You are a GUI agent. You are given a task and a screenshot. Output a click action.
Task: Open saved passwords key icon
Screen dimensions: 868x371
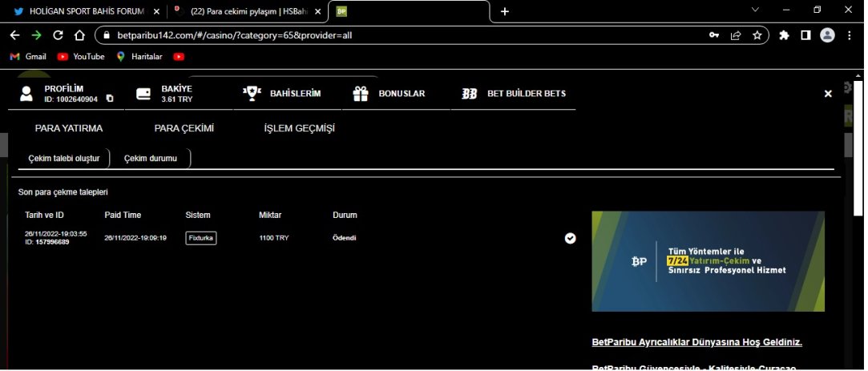(x=714, y=35)
